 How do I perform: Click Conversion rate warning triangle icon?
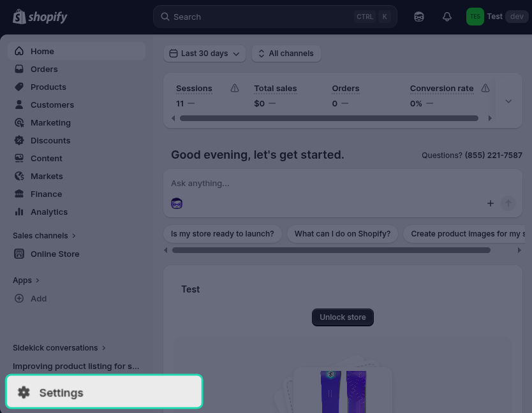(485, 89)
